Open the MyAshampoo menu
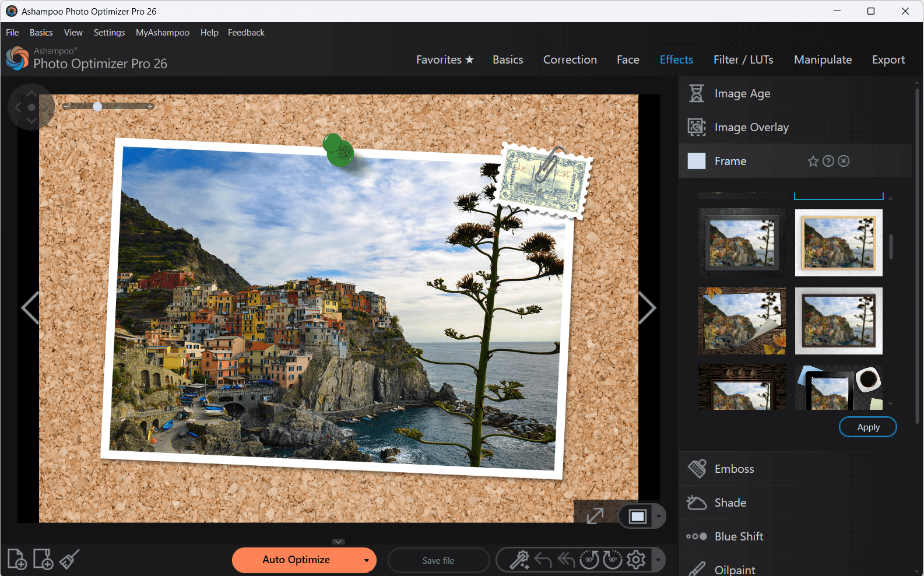The image size is (924, 576). [x=162, y=33]
